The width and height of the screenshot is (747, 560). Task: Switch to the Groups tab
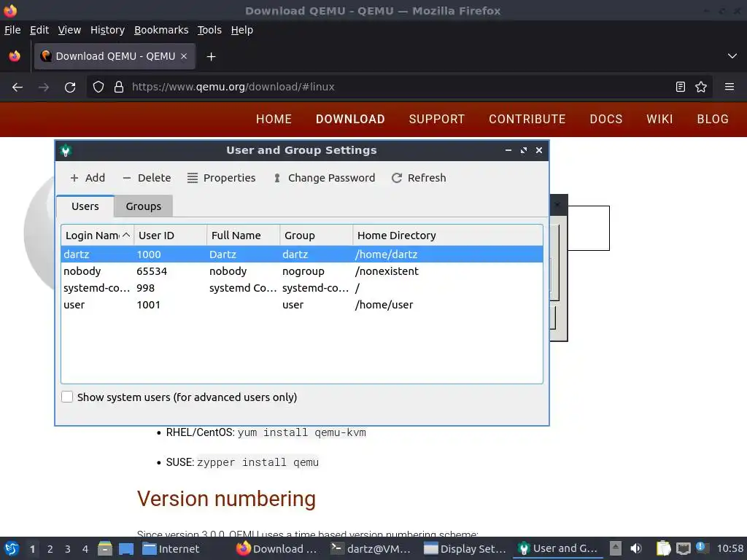pyautogui.click(x=144, y=206)
